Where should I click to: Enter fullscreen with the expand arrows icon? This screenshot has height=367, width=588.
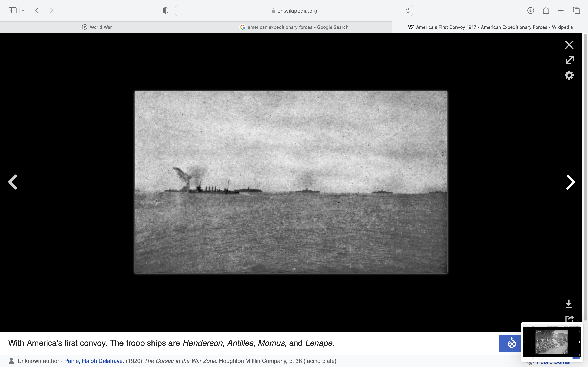point(570,60)
